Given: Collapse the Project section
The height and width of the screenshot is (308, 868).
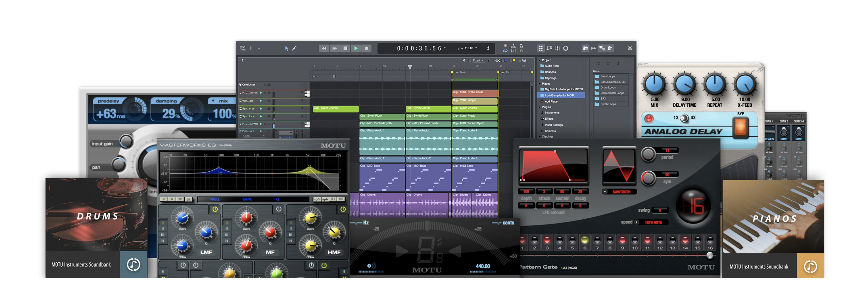Looking at the screenshot, I should [539, 60].
